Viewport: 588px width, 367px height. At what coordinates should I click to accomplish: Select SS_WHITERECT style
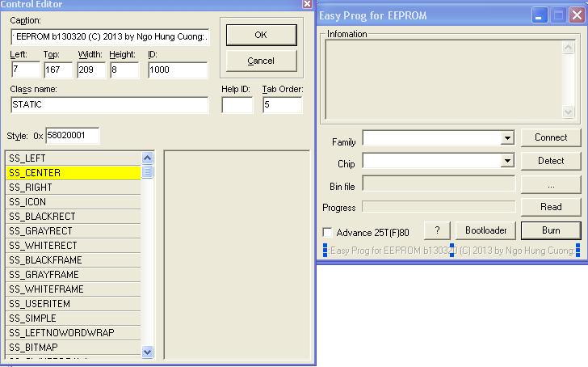click(x=73, y=246)
